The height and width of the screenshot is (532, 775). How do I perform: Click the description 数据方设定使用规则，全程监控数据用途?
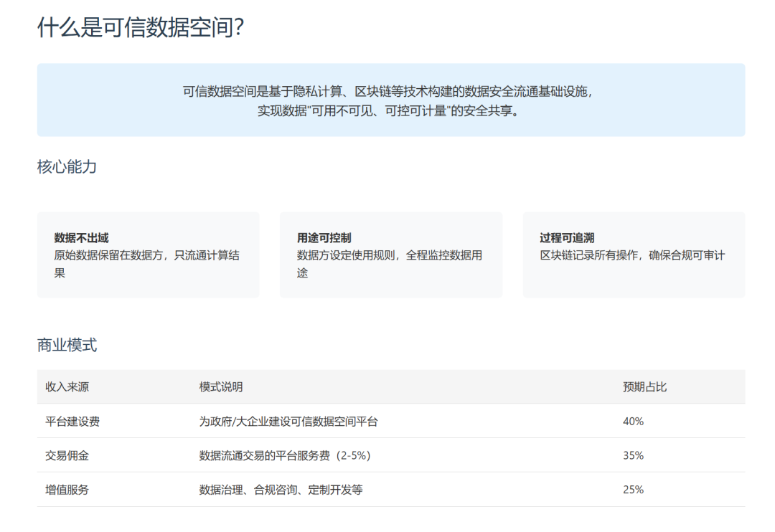pyautogui.click(x=390, y=265)
